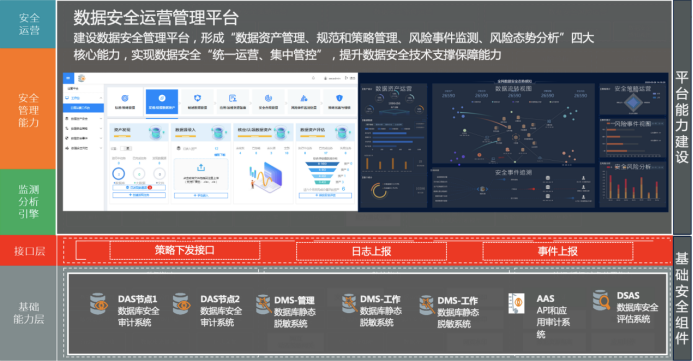Click the upload icon in data import card

[201, 167]
